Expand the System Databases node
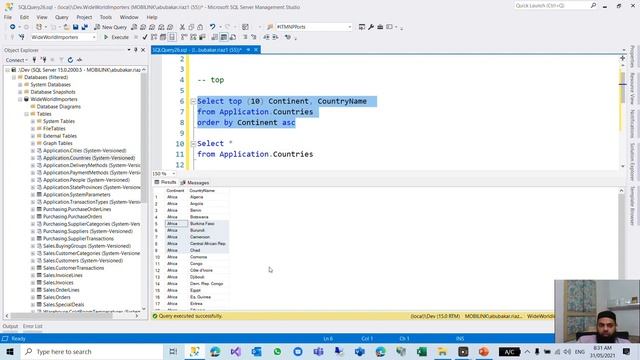Screen dimensions: 640x360 (x=20, y=84)
